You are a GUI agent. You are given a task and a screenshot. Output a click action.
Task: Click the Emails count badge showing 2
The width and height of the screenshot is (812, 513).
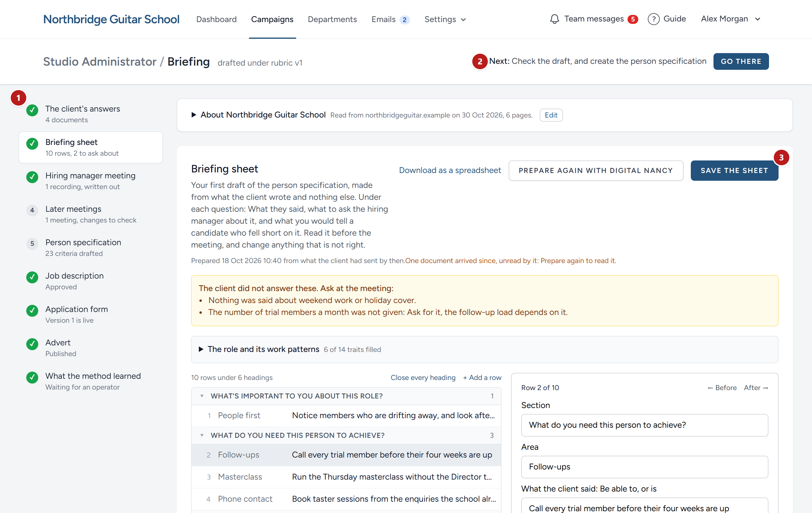(404, 20)
